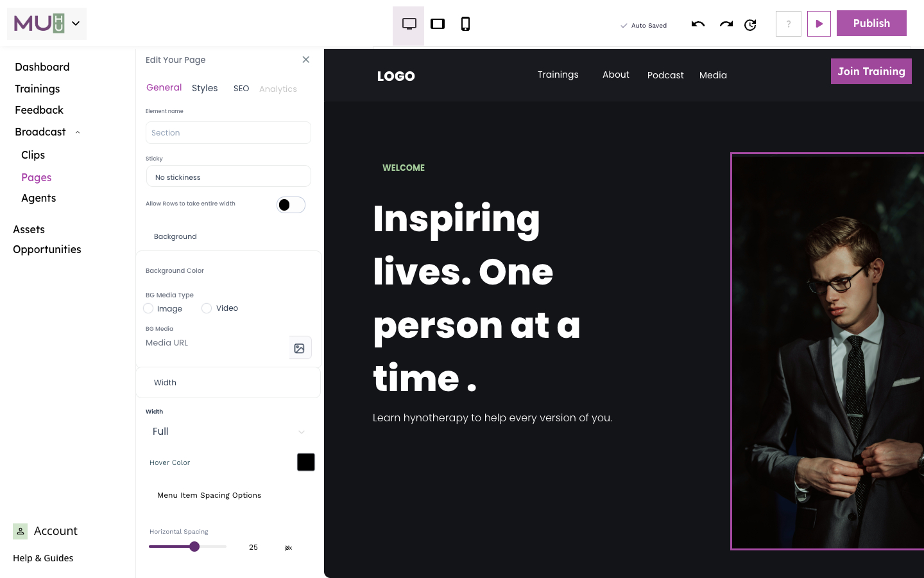Switch to mobile phone preview
924x578 pixels.
(x=466, y=24)
